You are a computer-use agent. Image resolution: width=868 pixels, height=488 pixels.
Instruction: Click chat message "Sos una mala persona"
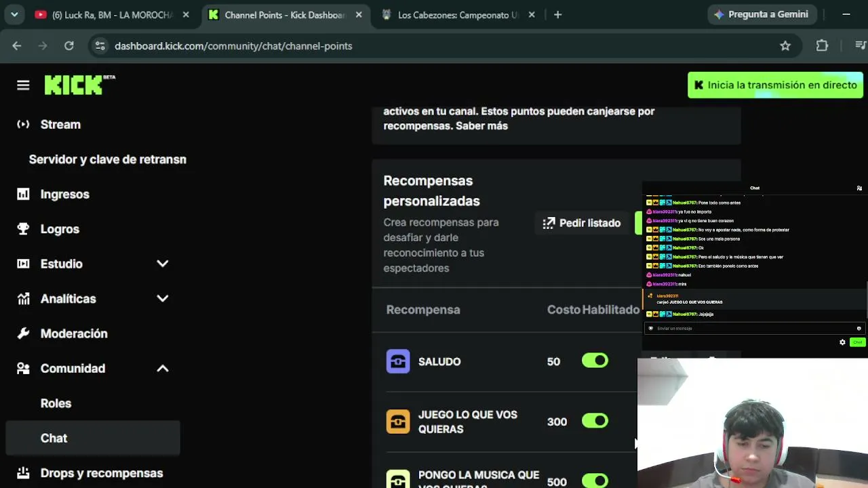click(x=718, y=239)
